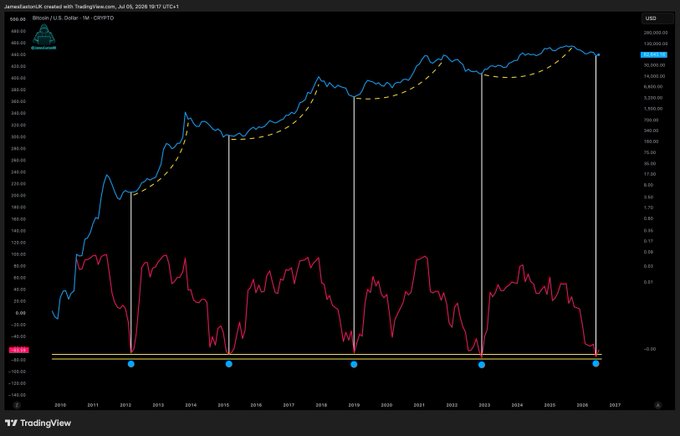Click the 2026 label on time axis
The width and height of the screenshot is (680, 436).
click(582, 405)
